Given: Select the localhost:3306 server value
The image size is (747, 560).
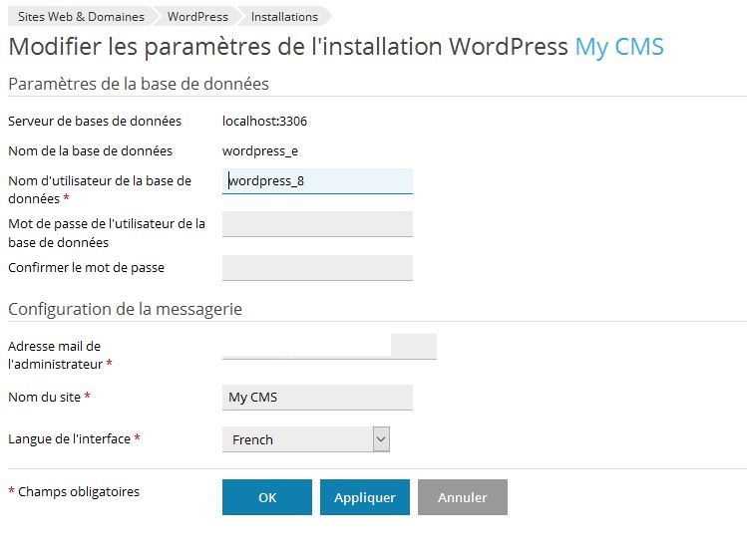Looking at the screenshot, I should coord(264,122).
